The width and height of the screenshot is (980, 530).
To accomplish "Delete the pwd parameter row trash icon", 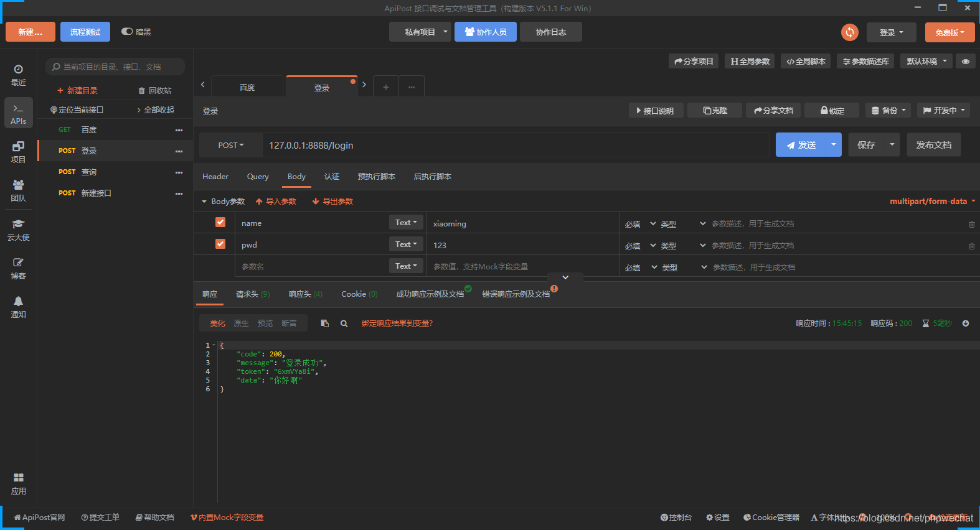I will pyautogui.click(x=971, y=246).
